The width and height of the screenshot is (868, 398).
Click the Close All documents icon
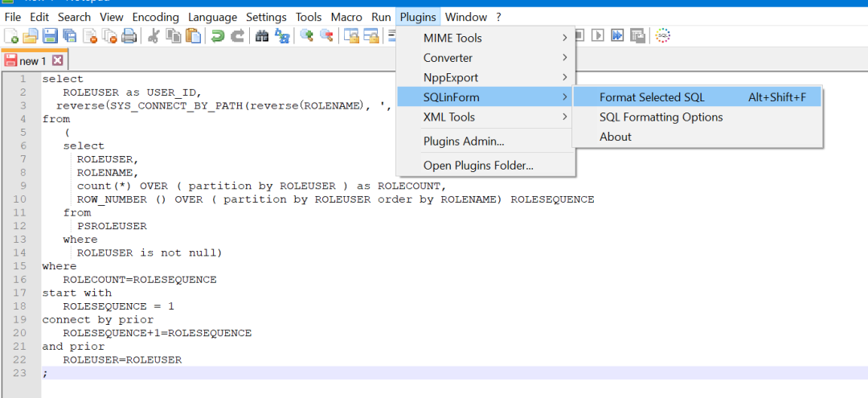coord(109,36)
